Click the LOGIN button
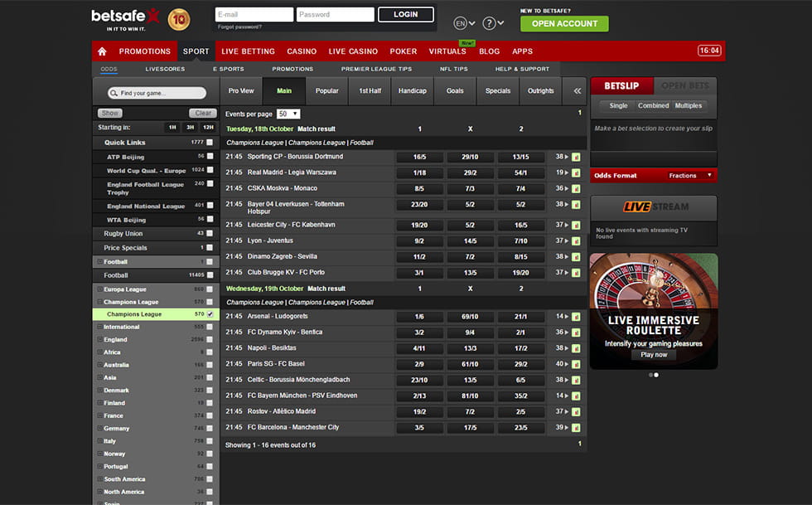The height and width of the screenshot is (505, 812). click(x=405, y=15)
